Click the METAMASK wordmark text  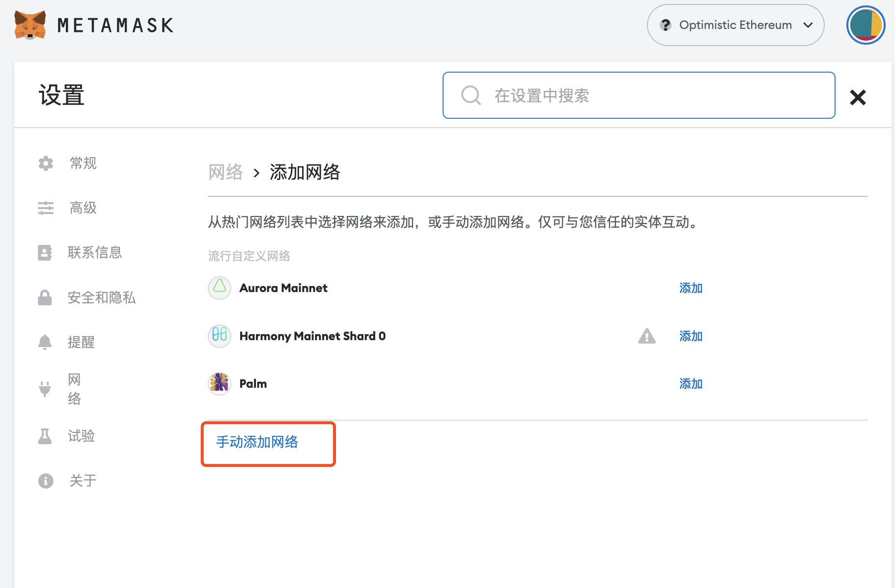pos(115,26)
